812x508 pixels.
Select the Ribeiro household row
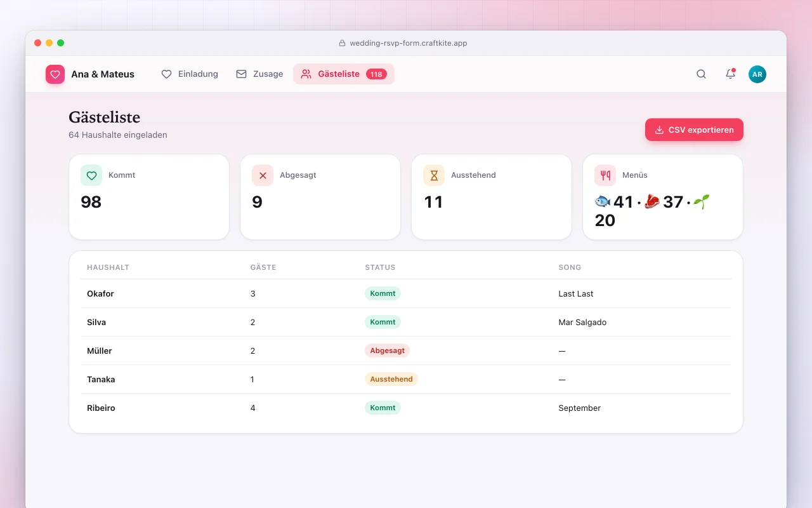[406, 408]
